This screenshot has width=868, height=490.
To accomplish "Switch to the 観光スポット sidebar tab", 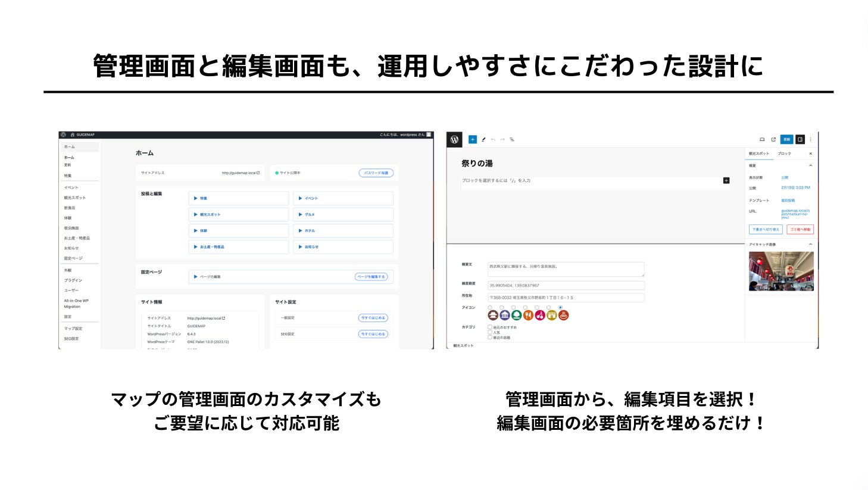I will (759, 154).
